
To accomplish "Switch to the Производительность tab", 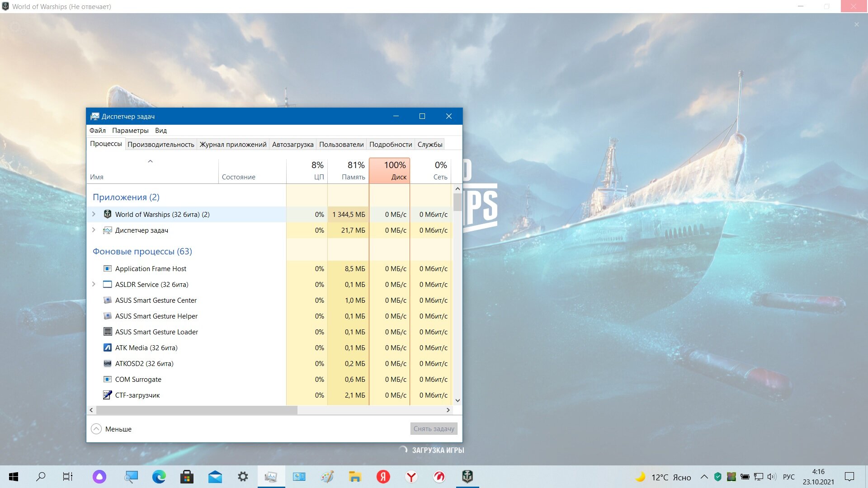I will (x=160, y=144).
